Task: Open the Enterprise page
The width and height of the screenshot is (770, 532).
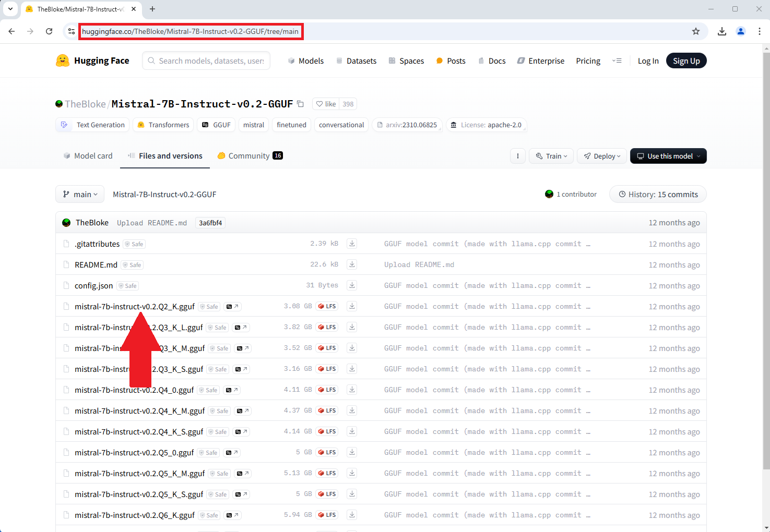Action: [x=541, y=61]
